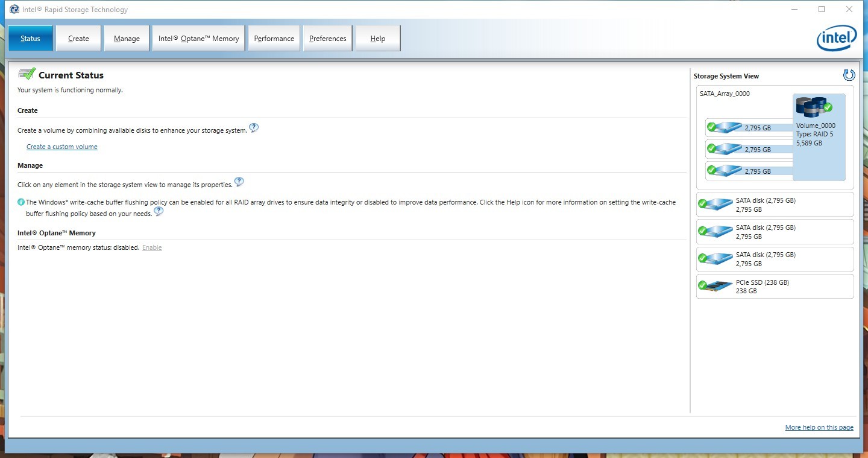This screenshot has height=458, width=868.
Task: Switch to the Create tab
Action: click(x=78, y=39)
